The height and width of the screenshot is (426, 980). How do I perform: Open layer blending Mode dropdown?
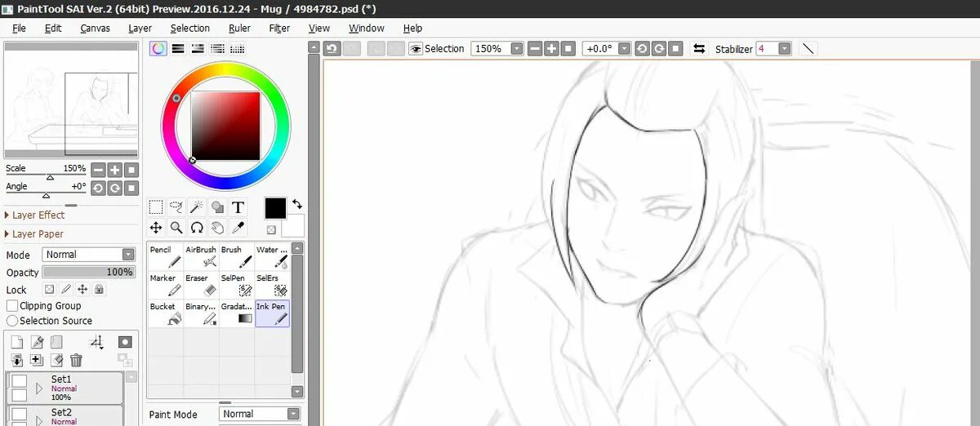point(88,255)
